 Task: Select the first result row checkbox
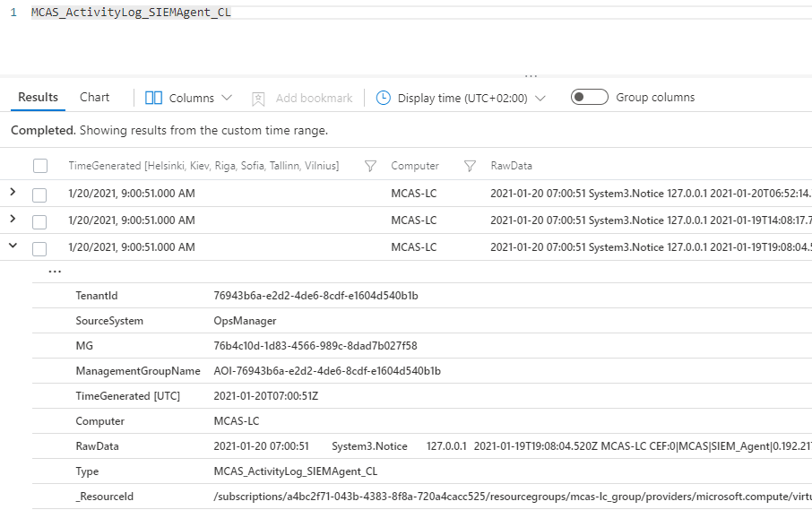pyautogui.click(x=39, y=194)
